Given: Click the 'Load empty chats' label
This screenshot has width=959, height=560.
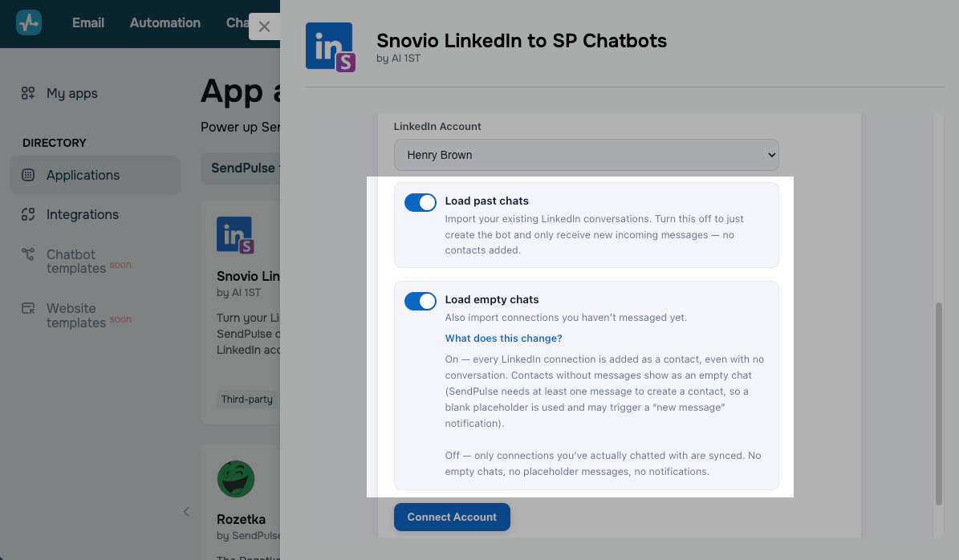Looking at the screenshot, I should pos(492,299).
